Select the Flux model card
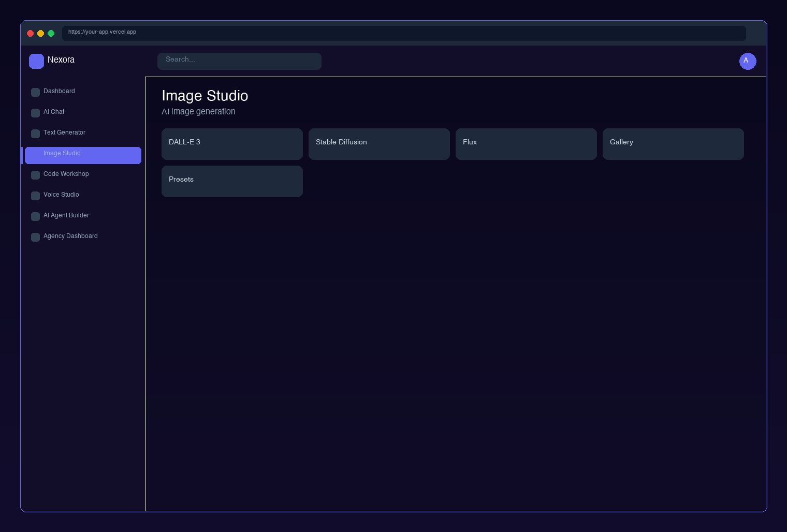Viewport: 787px width, 532px height. tap(526, 144)
